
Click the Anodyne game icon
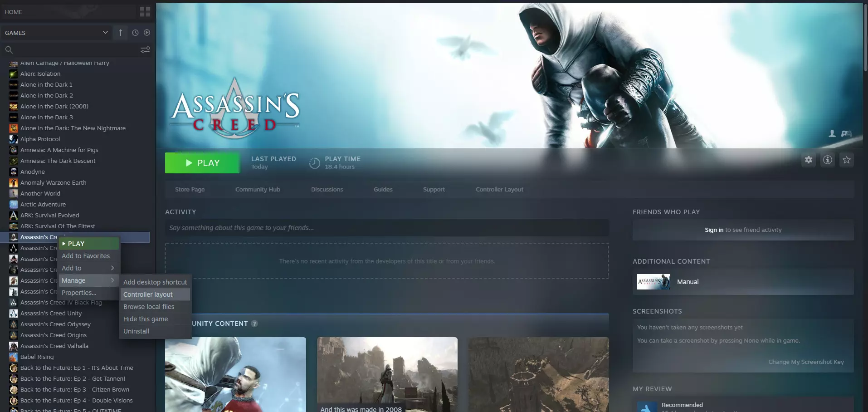(14, 172)
